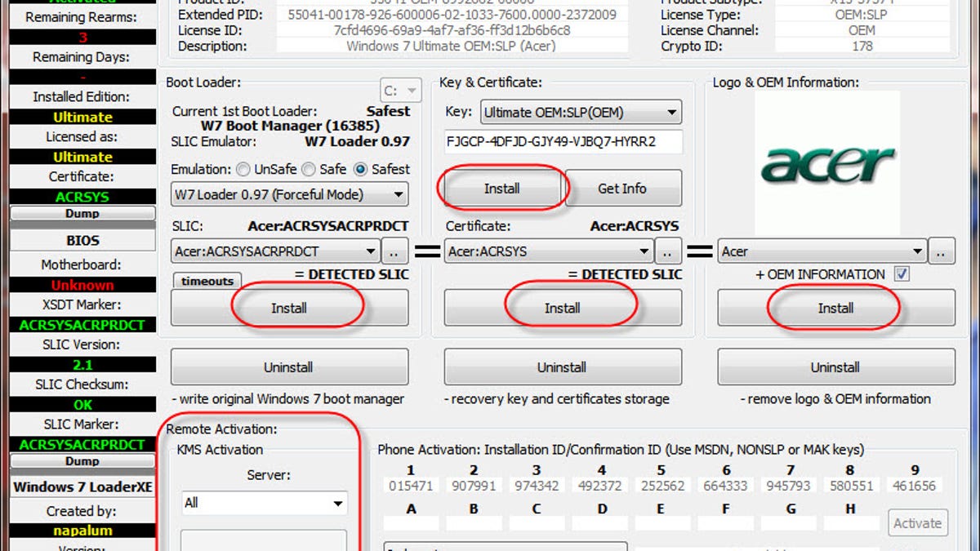Click the SLIC Version value 2.1

pyautogui.click(x=82, y=365)
